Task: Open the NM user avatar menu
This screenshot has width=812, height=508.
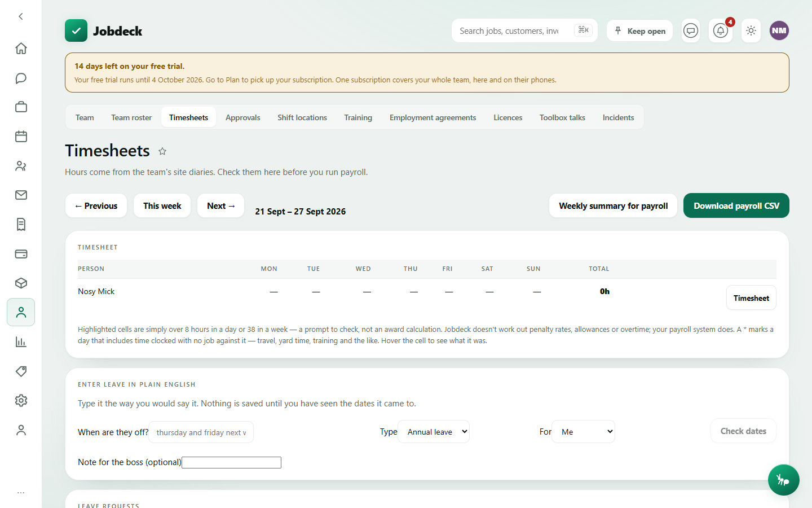Action: pos(779,30)
